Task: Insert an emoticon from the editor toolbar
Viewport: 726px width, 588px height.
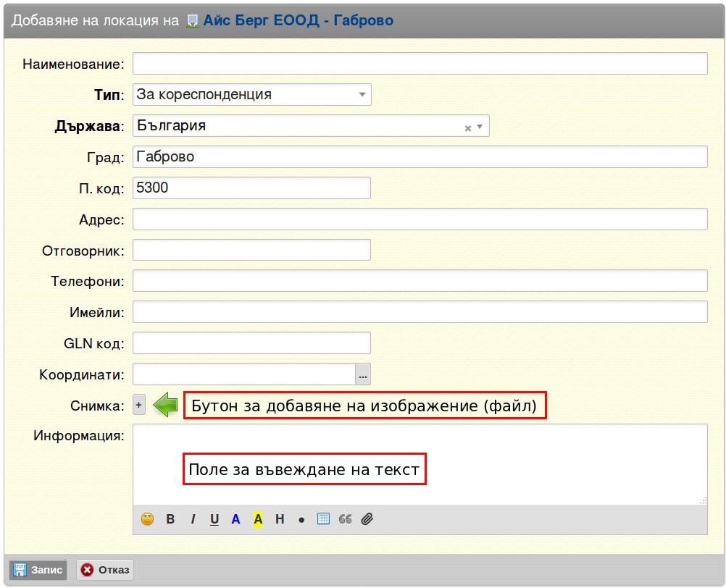Action: (x=147, y=519)
